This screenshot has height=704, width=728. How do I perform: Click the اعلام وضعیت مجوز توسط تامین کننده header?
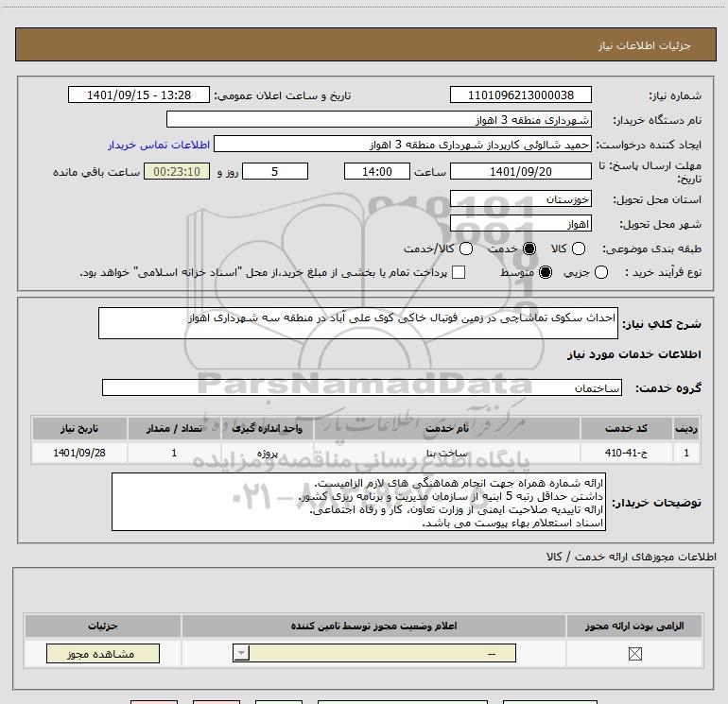pyautogui.click(x=373, y=626)
